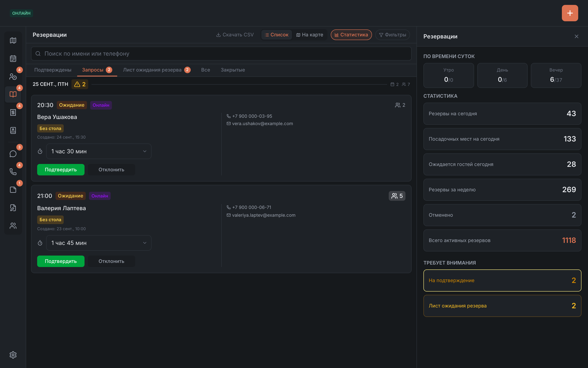This screenshot has height=368, width=588.
Task: Click Скачать CSV download button
Action: click(235, 35)
